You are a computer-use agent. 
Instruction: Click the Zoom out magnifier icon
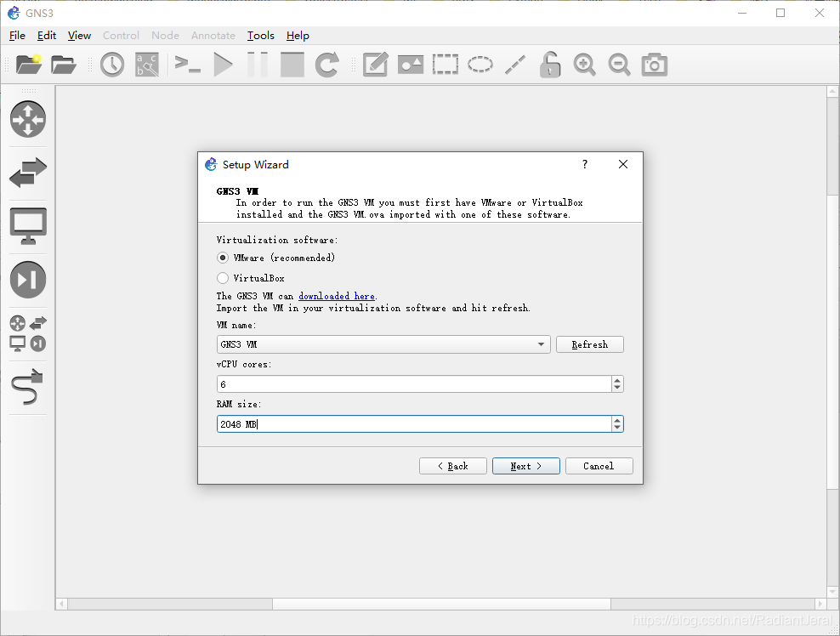[619, 65]
